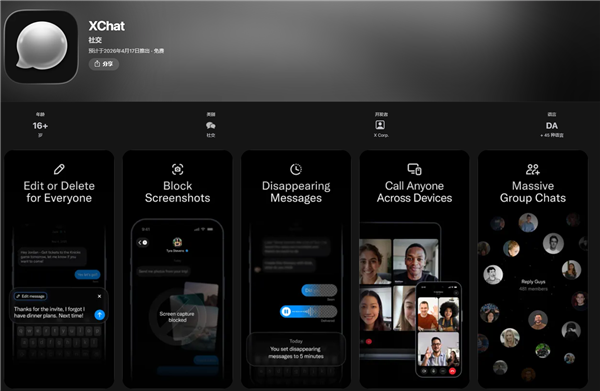
Task: Click the screenshot capture icon above Block Screenshots
Action: point(178,169)
